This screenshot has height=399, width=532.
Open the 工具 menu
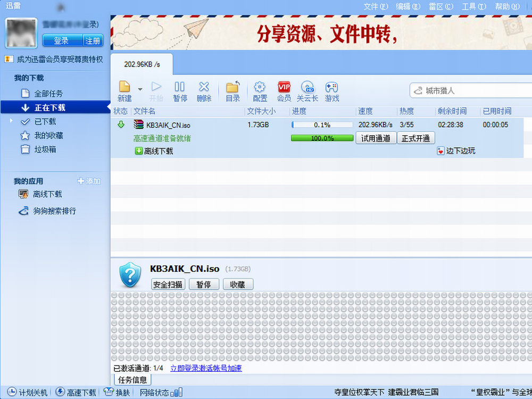[474, 6]
